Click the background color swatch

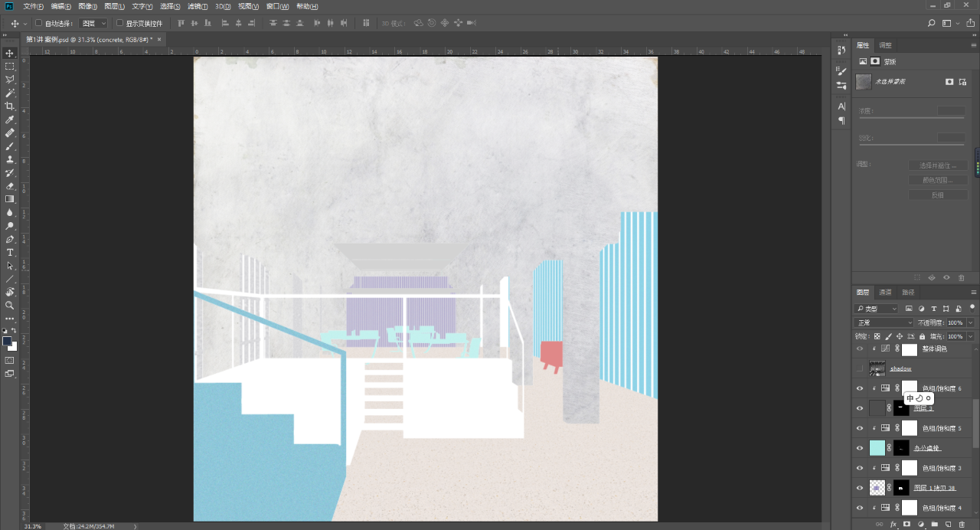13,347
